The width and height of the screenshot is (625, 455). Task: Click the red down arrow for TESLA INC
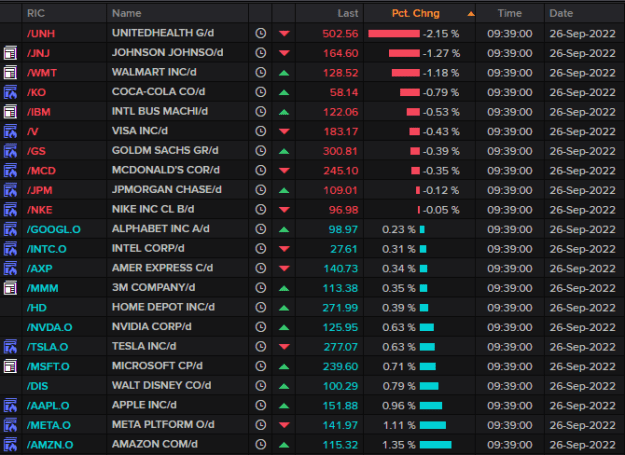coord(284,347)
